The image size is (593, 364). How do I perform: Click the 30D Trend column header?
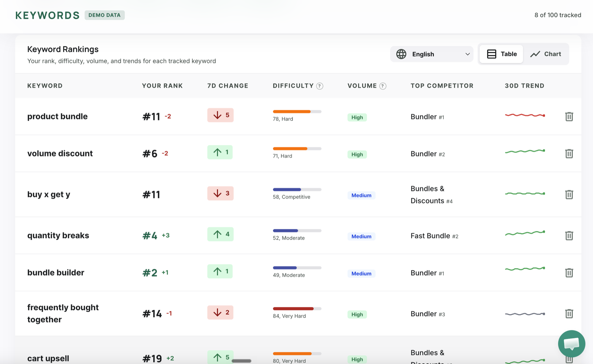tap(524, 86)
